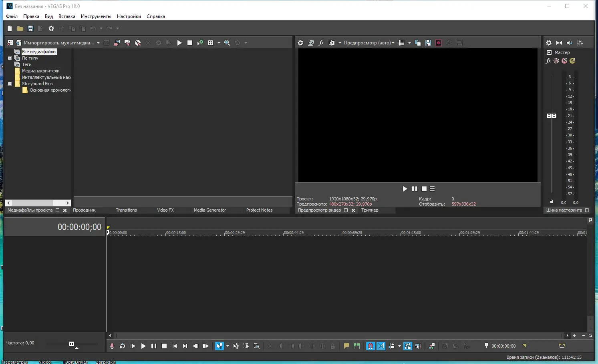Open the Инструменты menu

[96, 16]
